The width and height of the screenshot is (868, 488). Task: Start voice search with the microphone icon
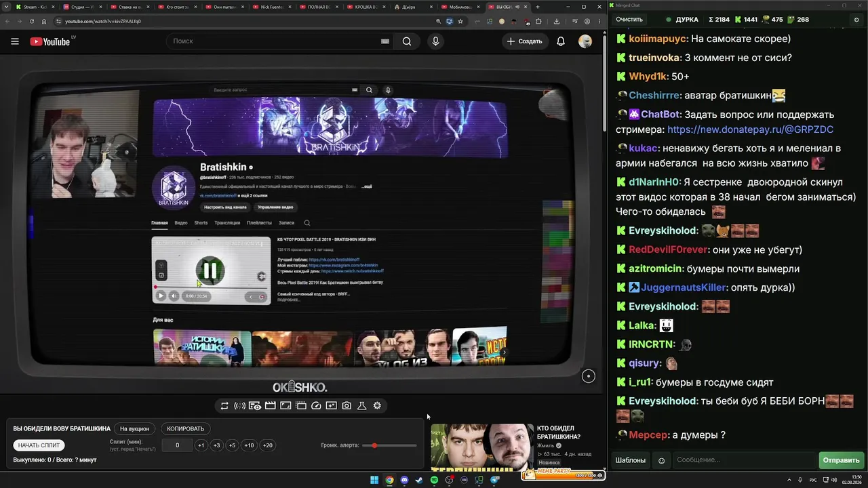click(435, 41)
